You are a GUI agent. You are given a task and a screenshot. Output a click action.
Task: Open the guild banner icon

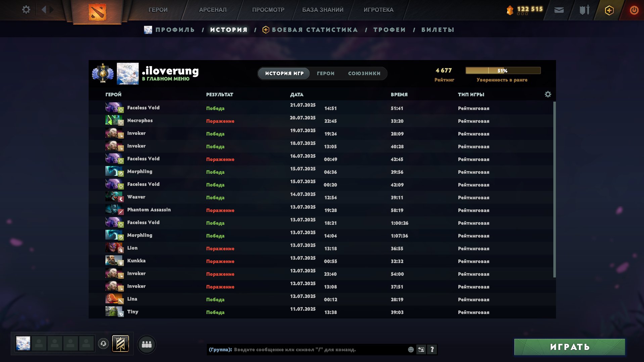point(121,344)
